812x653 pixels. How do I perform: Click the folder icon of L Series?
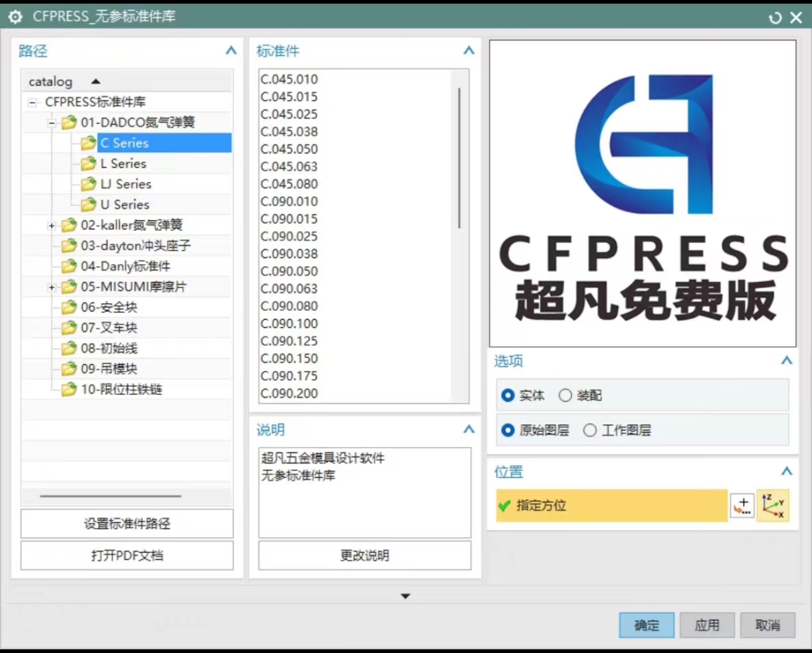(x=89, y=164)
